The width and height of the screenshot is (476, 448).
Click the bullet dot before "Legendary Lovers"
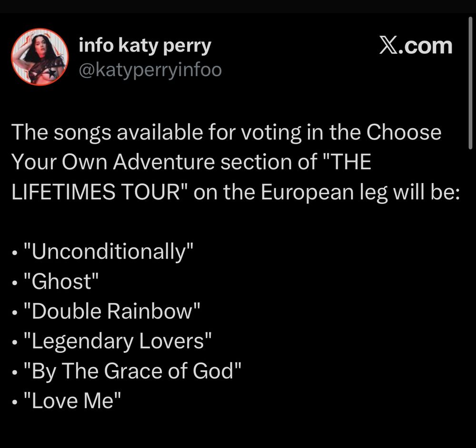pos(14,343)
